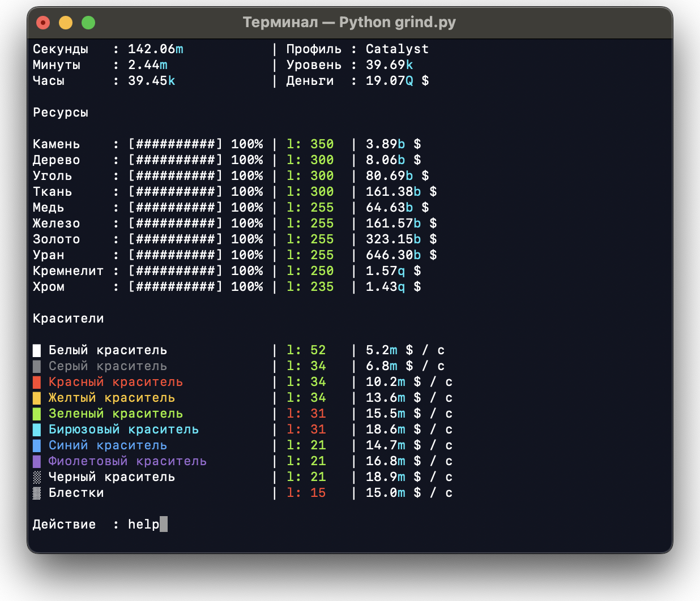700x601 pixels.
Task: Click the Хром progress bar
Action: pyautogui.click(x=176, y=287)
